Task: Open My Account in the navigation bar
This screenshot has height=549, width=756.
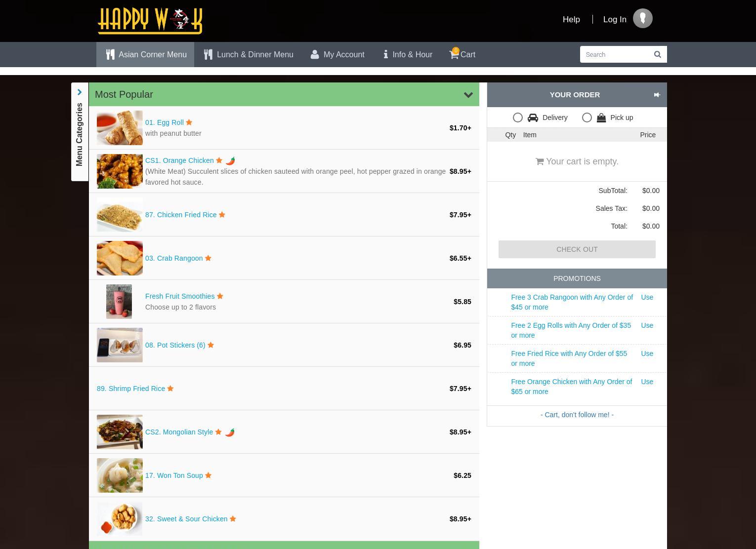Action: tap(337, 54)
